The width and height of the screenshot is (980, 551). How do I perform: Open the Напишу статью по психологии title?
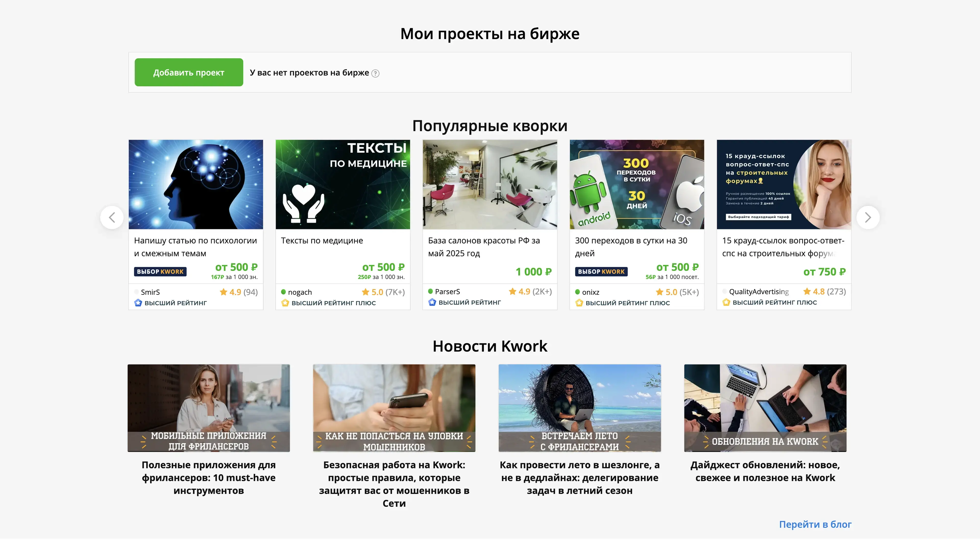click(x=195, y=247)
